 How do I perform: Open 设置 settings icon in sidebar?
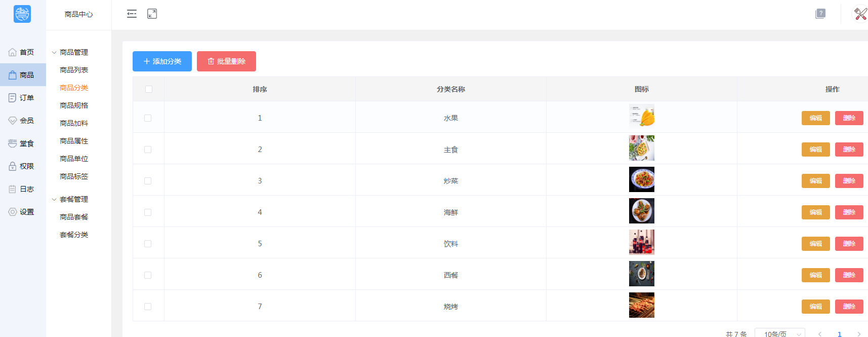click(x=13, y=212)
